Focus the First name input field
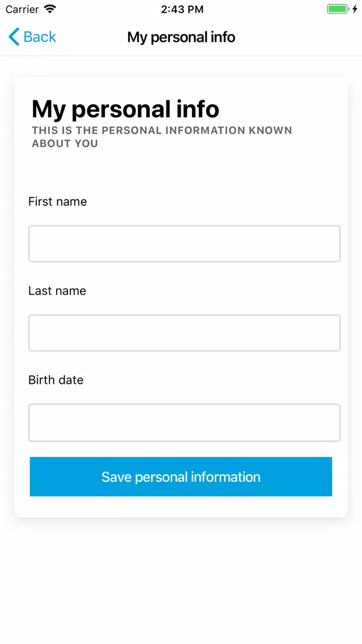The width and height of the screenshot is (362, 644). [x=184, y=244]
